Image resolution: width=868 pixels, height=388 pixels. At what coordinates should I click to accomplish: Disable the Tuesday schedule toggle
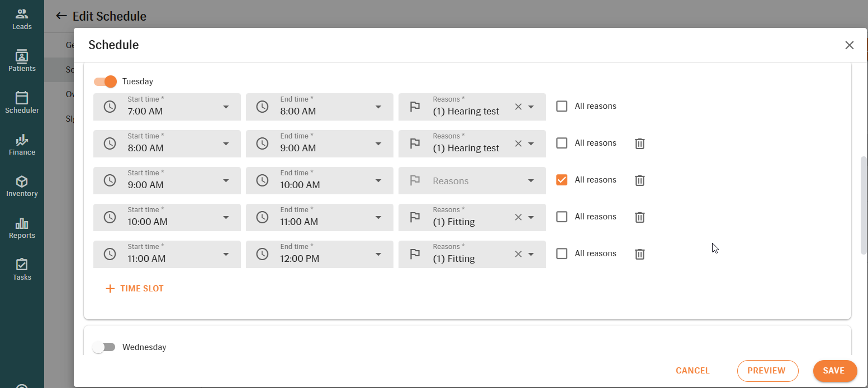(105, 82)
